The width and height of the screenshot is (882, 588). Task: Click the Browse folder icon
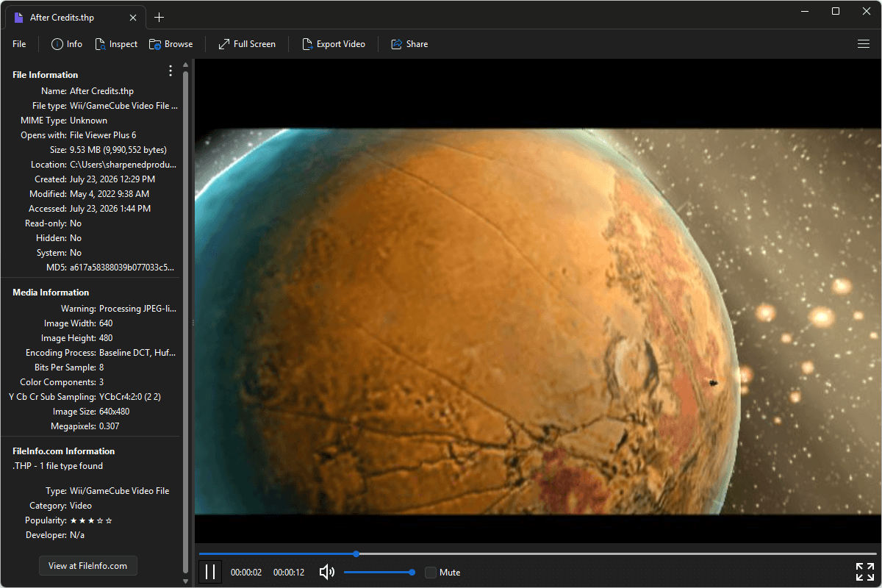pyautogui.click(x=155, y=44)
